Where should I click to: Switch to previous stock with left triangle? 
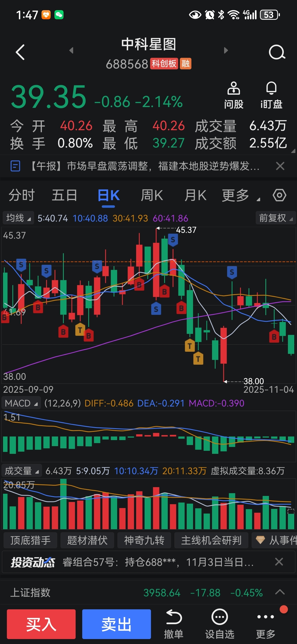(71, 50)
